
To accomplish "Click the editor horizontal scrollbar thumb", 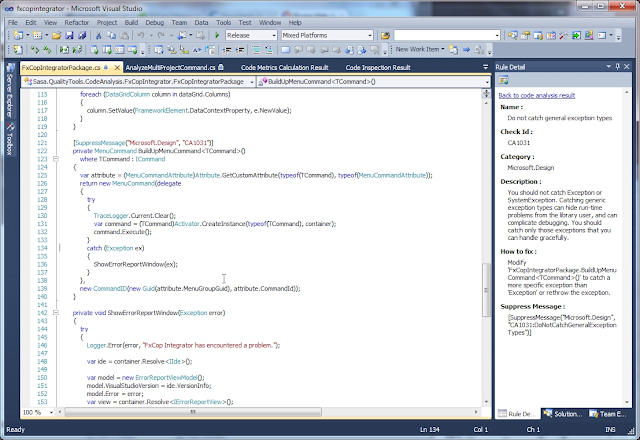I will click(x=193, y=412).
